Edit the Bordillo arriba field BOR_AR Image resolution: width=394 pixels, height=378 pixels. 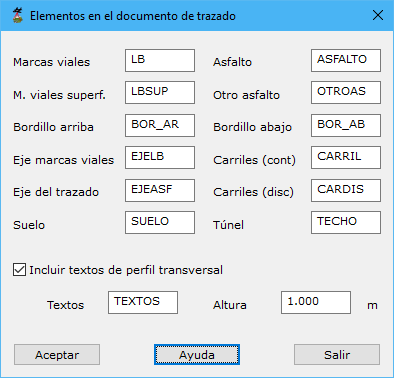pyautogui.click(x=160, y=125)
